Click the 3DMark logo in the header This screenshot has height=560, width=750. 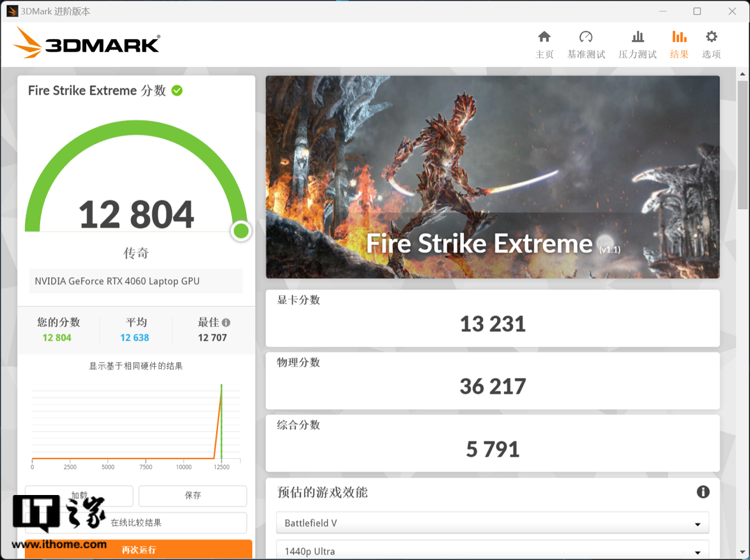[x=86, y=44]
